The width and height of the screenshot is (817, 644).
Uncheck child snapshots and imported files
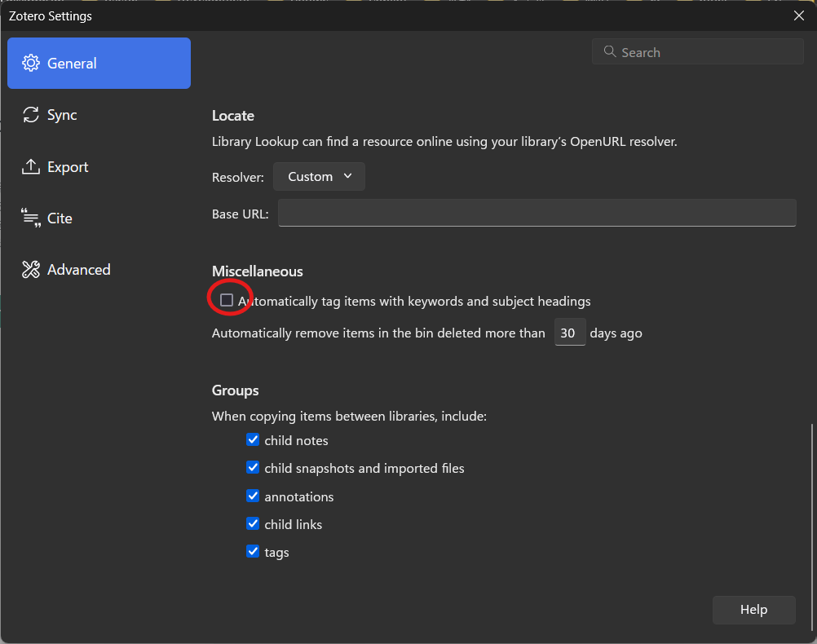click(253, 467)
